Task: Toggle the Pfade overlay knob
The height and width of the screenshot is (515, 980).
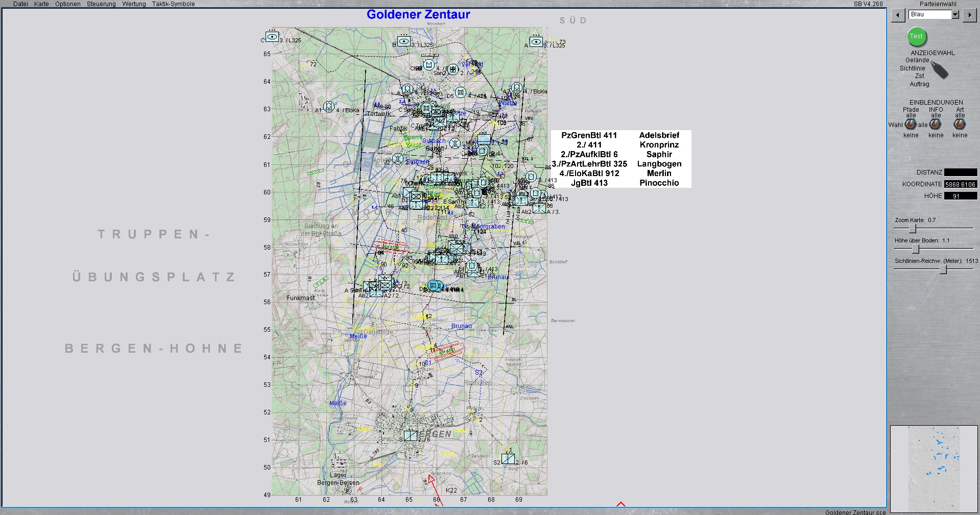Action: tap(911, 125)
